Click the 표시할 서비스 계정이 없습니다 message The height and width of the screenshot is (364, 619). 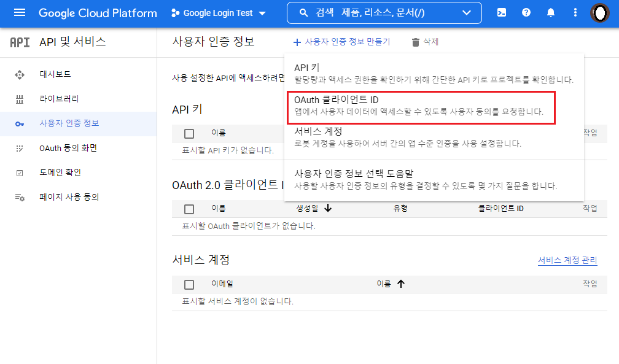click(x=237, y=301)
